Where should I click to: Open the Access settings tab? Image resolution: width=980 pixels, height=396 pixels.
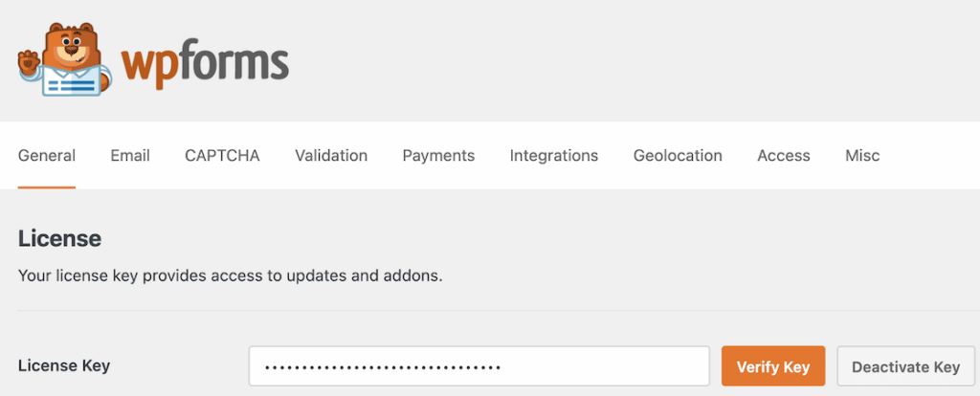tap(784, 156)
